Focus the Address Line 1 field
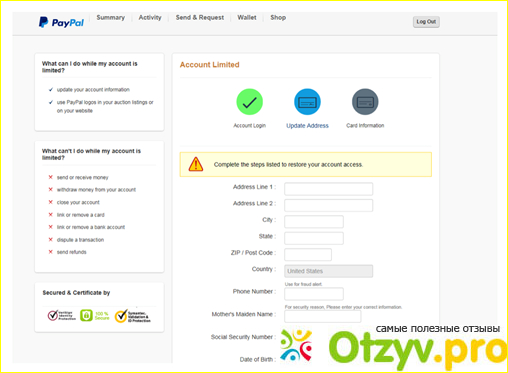Viewport: 508px width, 373px height. click(x=328, y=189)
